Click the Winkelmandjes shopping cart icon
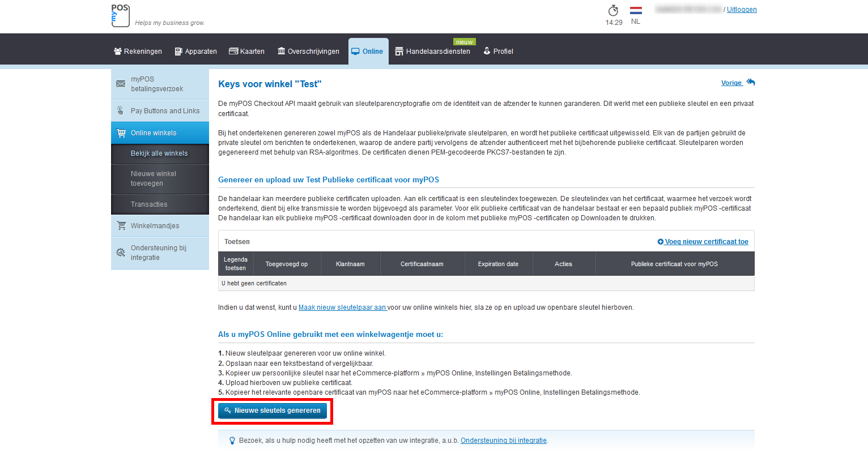 coord(121,225)
